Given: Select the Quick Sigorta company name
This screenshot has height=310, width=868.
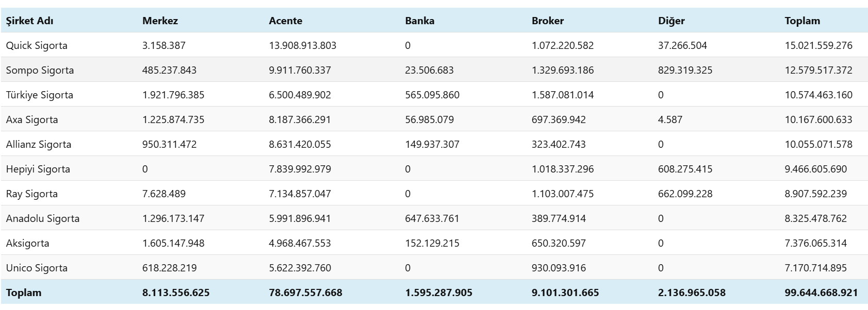Looking at the screenshot, I should [x=37, y=45].
